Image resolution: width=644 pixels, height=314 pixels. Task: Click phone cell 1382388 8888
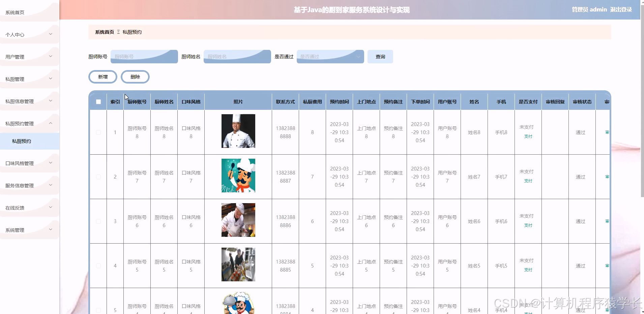pos(286,132)
